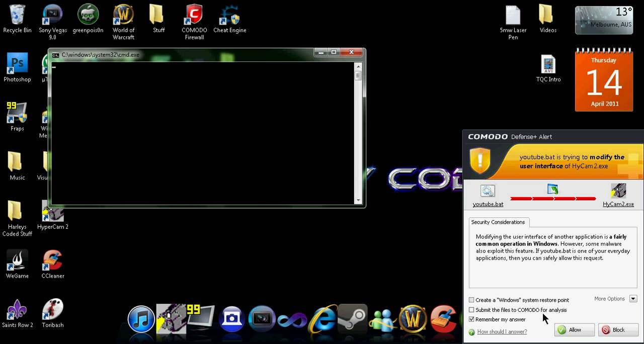Click the Thursday 14 April calendar gadget
The height and width of the screenshot is (344, 644).
(x=604, y=80)
